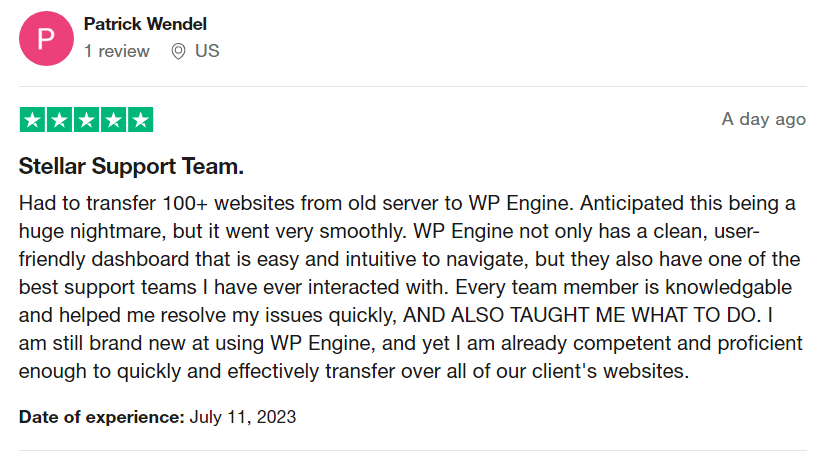824x451 pixels.
Task: Click the second green rating star
Action: pos(59,120)
